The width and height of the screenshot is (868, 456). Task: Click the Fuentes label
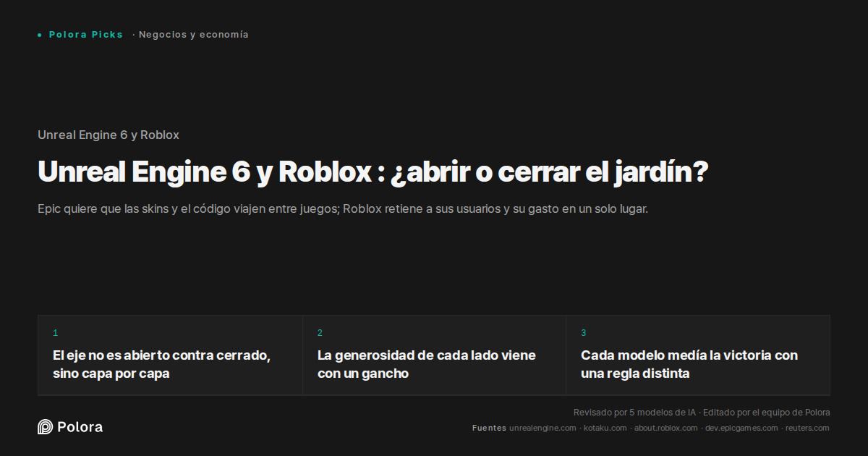click(x=489, y=428)
